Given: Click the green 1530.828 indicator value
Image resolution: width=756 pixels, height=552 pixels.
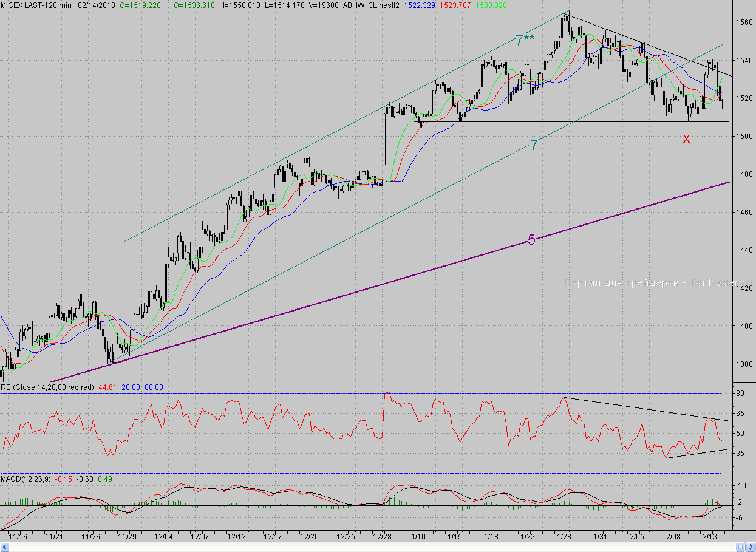Looking at the screenshot, I should pyautogui.click(x=489, y=5).
